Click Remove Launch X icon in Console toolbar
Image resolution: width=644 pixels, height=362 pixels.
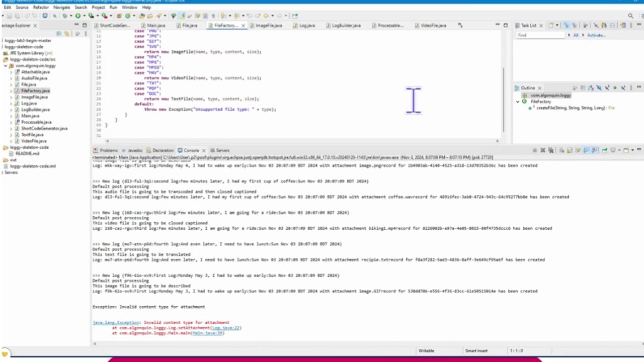coord(542,150)
